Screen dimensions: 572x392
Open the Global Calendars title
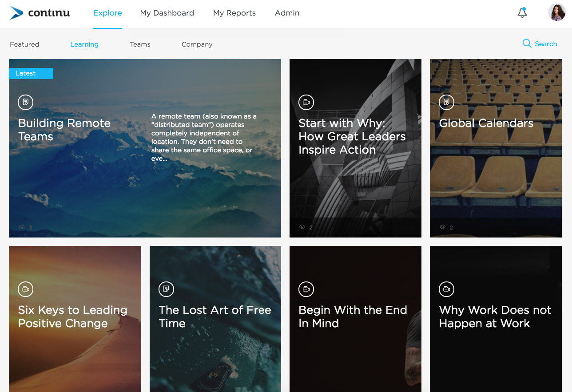tap(486, 123)
